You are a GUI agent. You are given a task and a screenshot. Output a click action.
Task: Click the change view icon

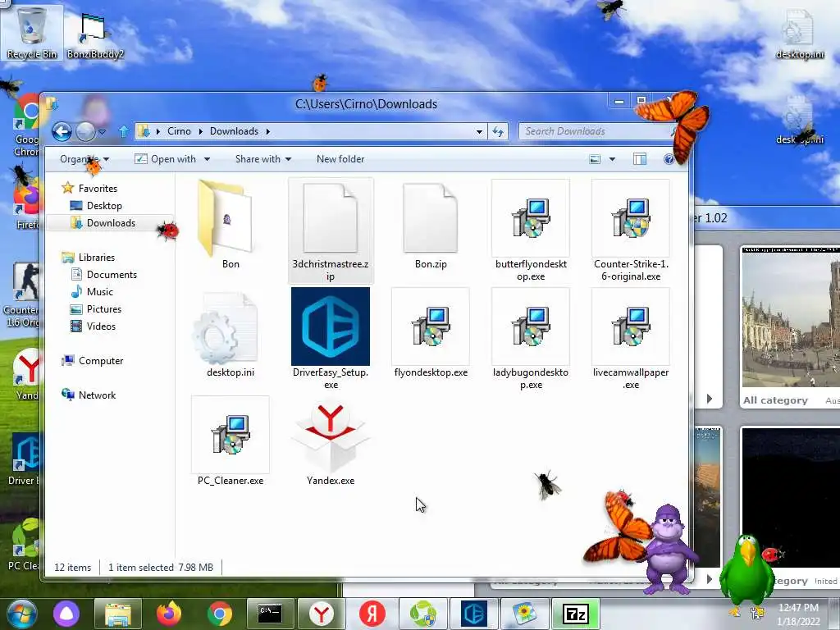595,159
